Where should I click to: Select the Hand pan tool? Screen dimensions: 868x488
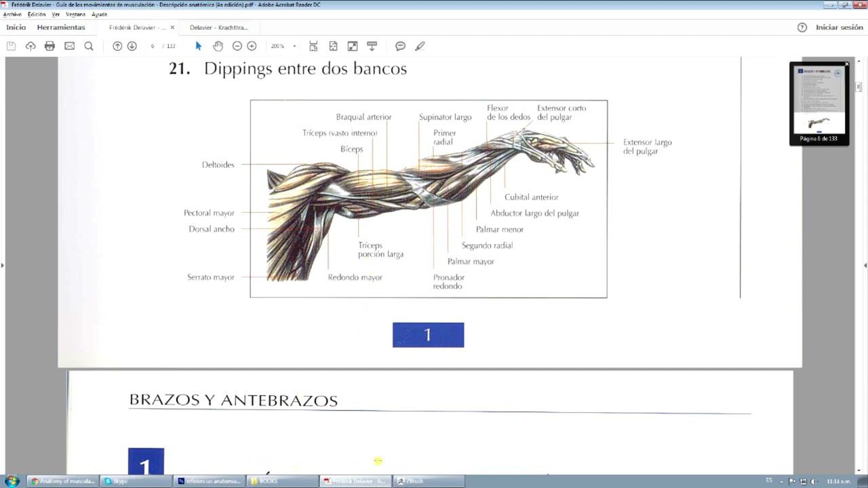[x=218, y=46]
